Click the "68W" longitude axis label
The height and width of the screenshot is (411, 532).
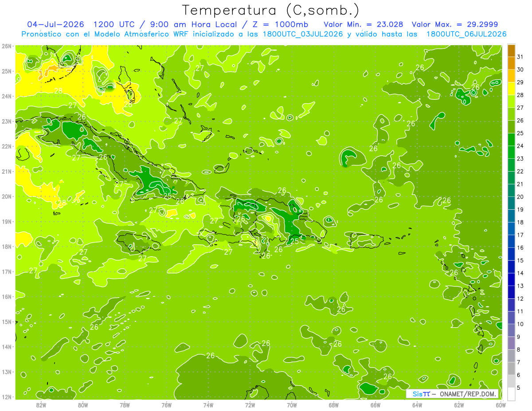(x=333, y=404)
